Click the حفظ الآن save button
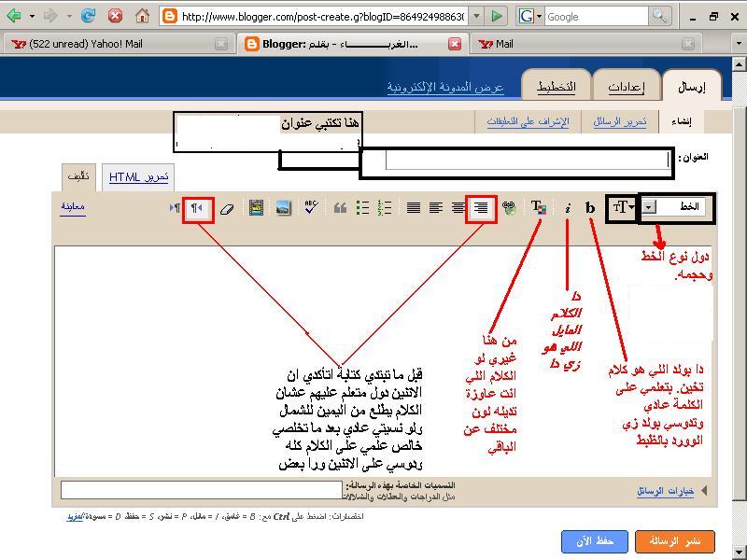 point(595,542)
